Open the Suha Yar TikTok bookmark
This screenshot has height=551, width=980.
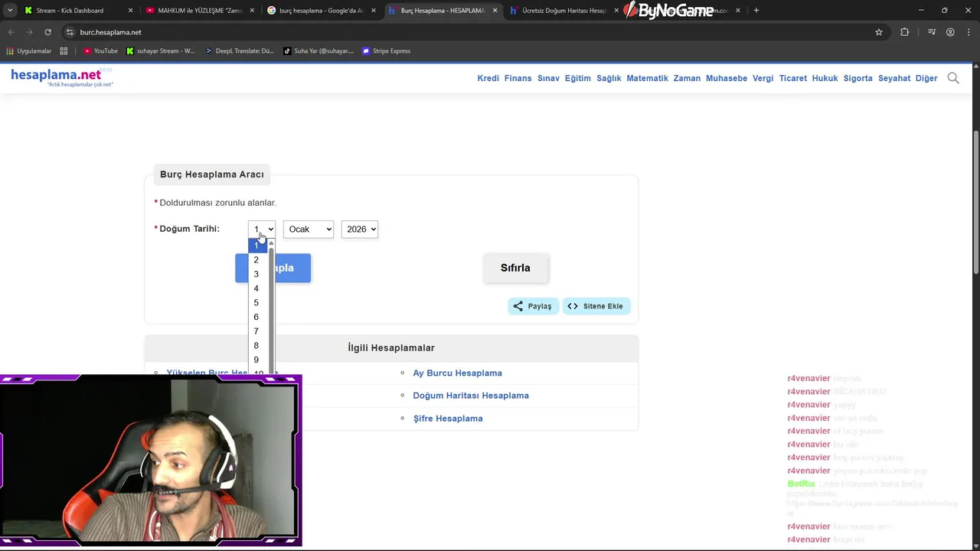point(318,51)
